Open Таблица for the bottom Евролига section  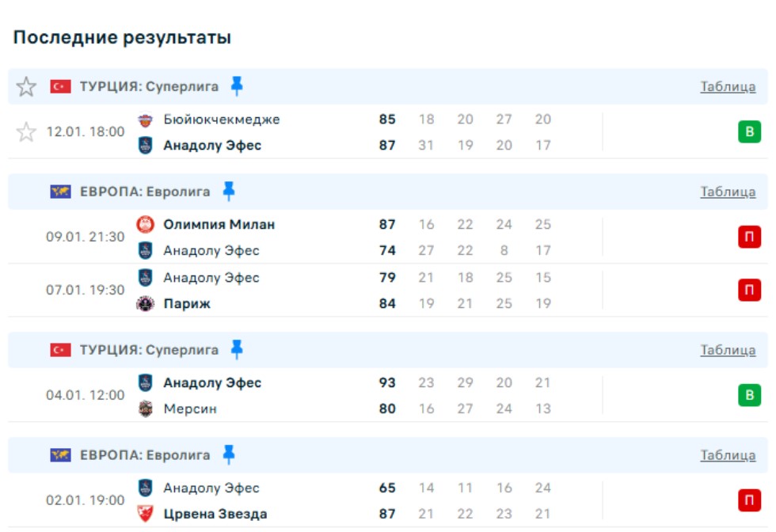click(x=728, y=456)
